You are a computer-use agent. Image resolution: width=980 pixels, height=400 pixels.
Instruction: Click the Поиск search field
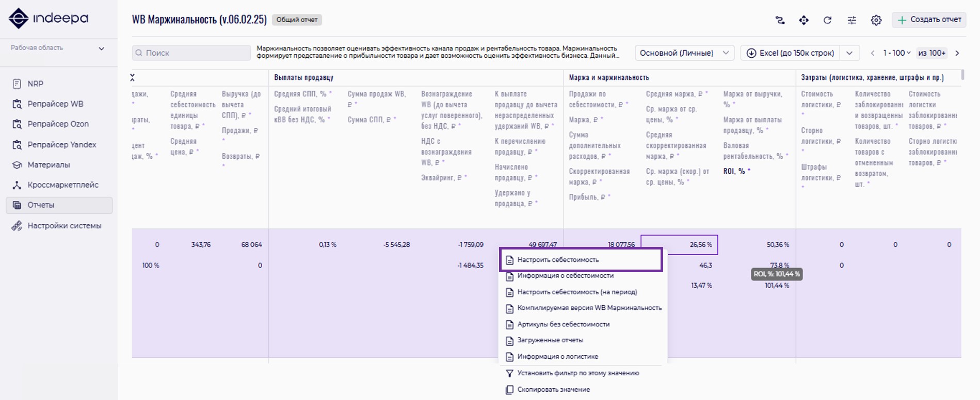pyautogui.click(x=191, y=53)
